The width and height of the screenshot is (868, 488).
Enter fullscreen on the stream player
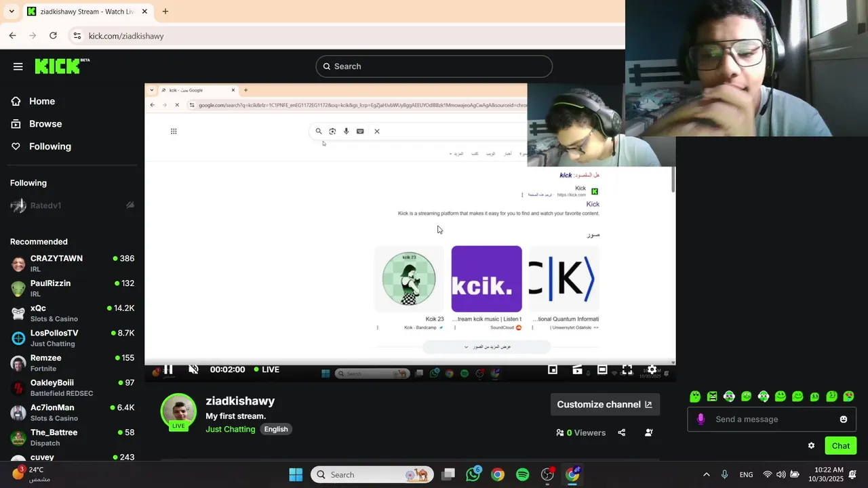[627, 369]
